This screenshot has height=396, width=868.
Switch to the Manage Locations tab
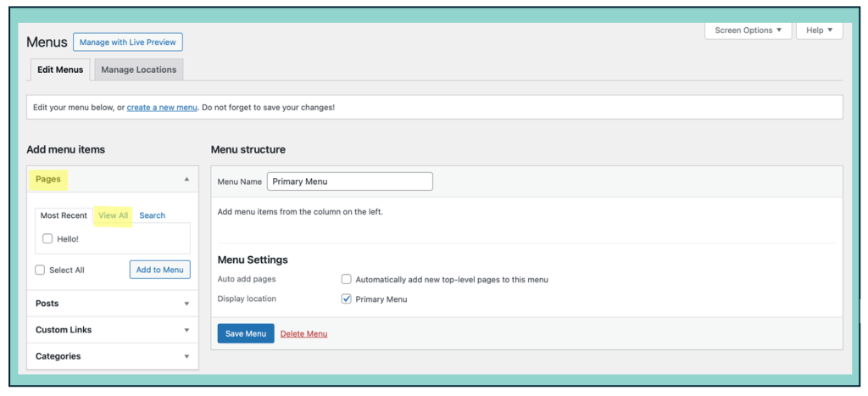point(139,70)
